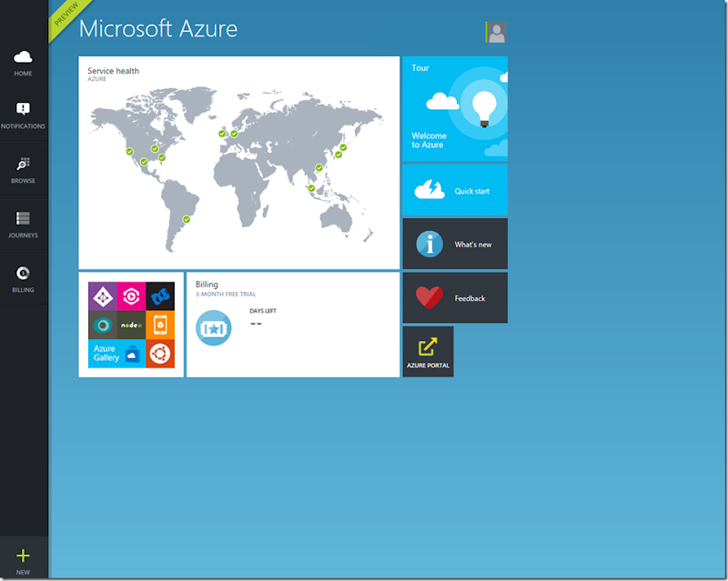Click the DAYS LEFT label
Image resolution: width=728 pixels, height=581 pixels.
pyautogui.click(x=263, y=311)
